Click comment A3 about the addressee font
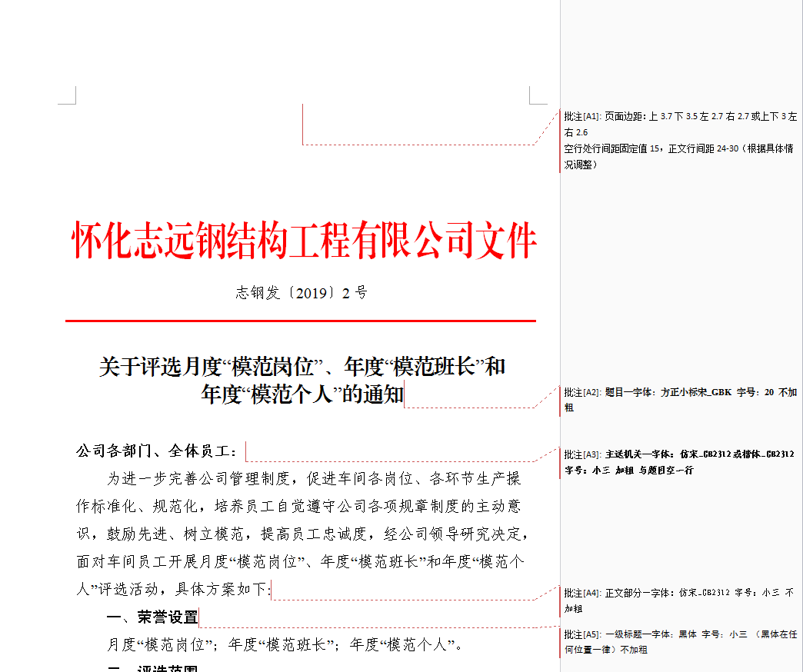This screenshot has height=672, width=803. tap(680, 461)
